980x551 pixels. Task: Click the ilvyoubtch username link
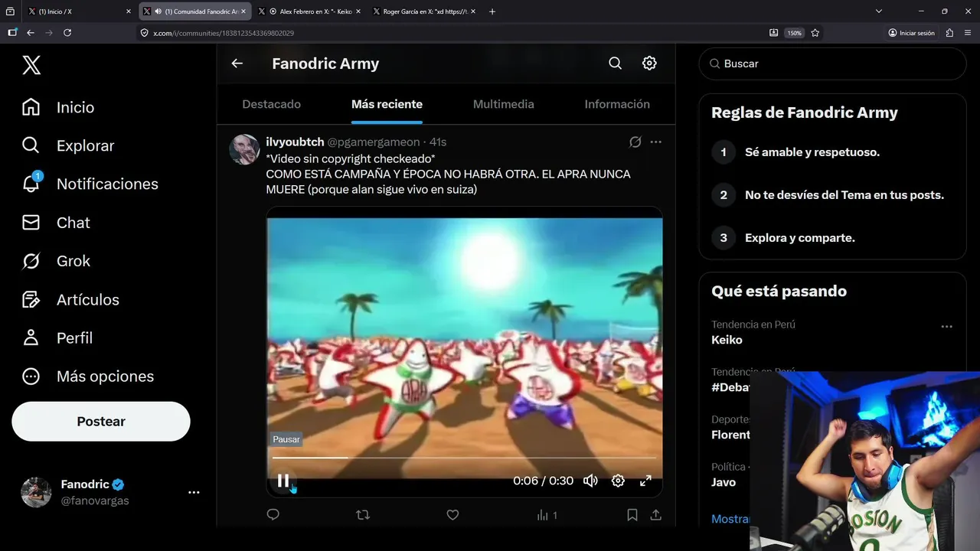(x=295, y=142)
